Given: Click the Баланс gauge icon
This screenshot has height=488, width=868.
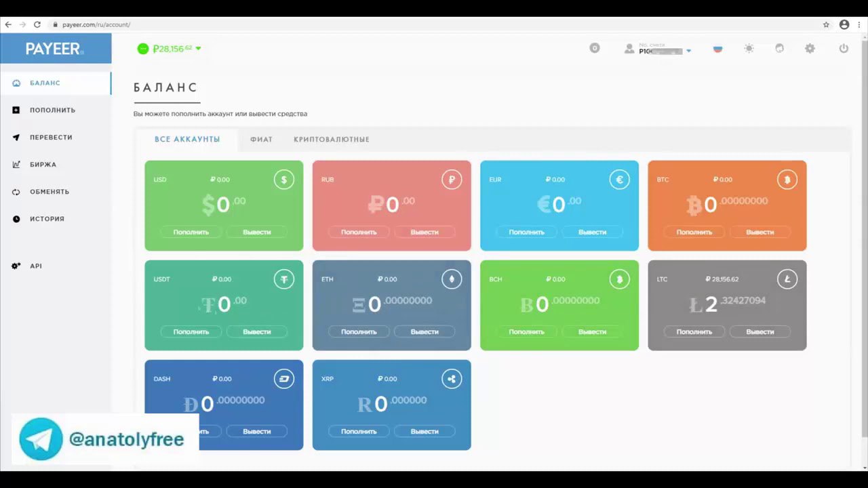Looking at the screenshot, I should pyautogui.click(x=16, y=83).
